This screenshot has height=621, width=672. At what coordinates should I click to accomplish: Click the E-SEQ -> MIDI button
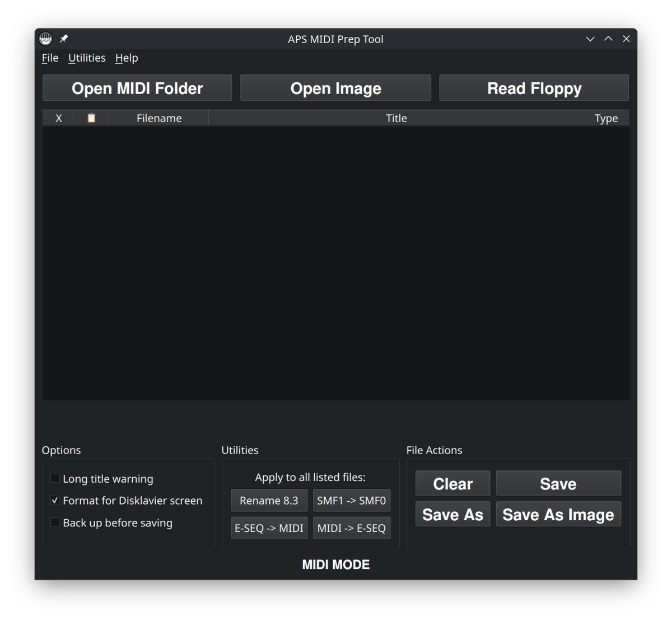[x=269, y=527]
